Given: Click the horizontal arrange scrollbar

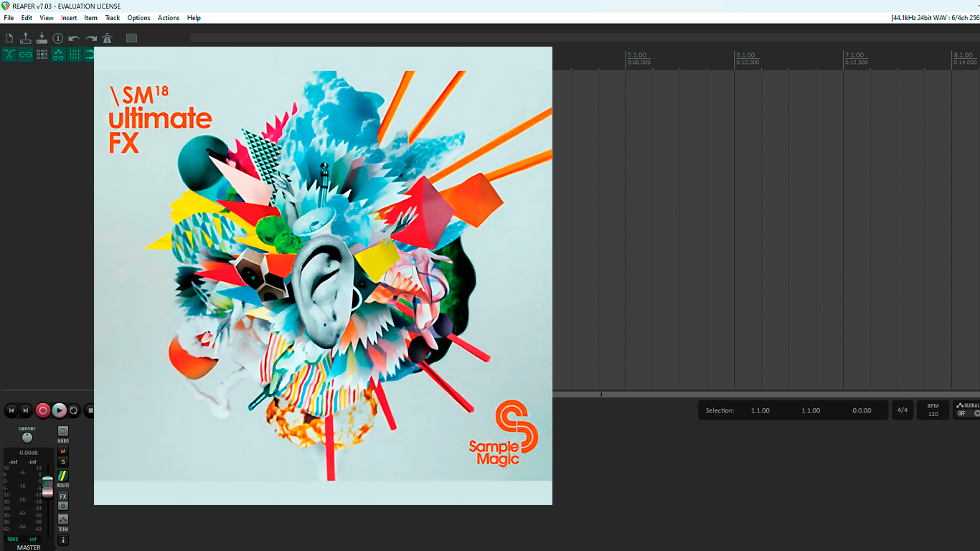Looking at the screenshot, I should (x=766, y=394).
